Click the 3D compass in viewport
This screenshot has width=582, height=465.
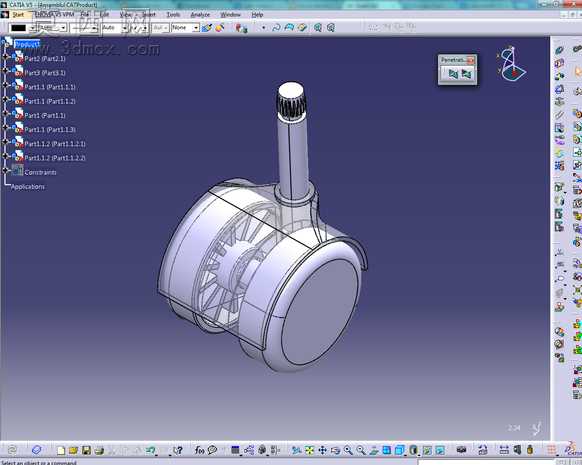click(x=511, y=64)
